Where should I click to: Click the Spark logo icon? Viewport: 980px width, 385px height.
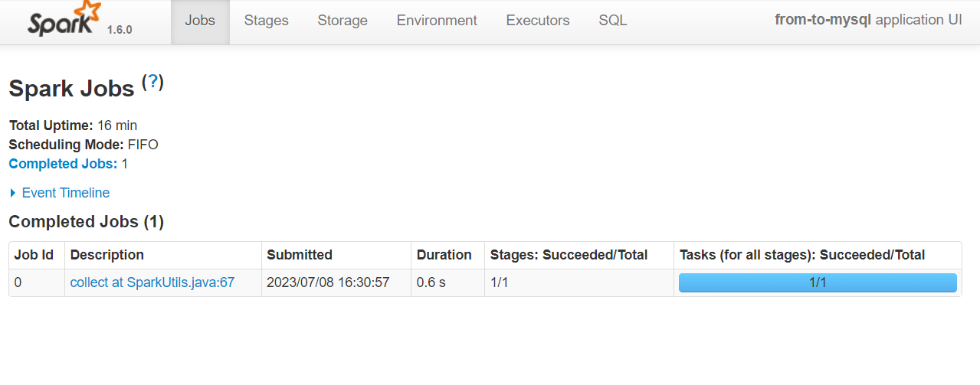(x=64, y=20)
